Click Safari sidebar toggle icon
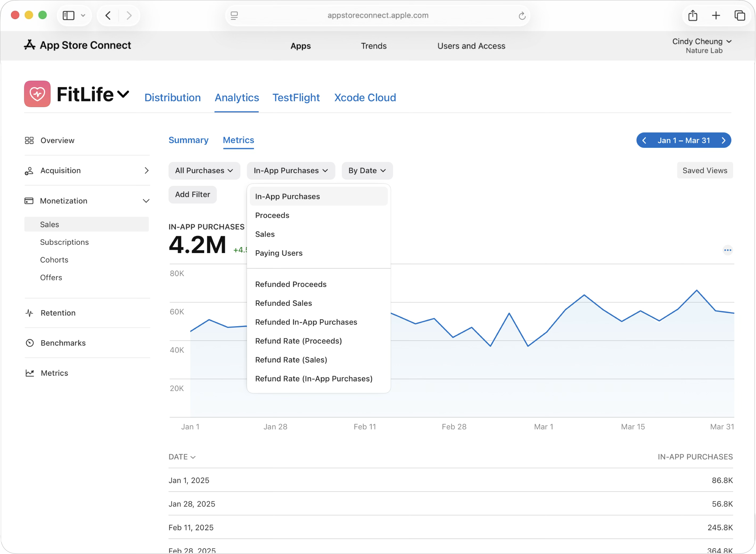 pyautogui.click(x=69, y=15)
